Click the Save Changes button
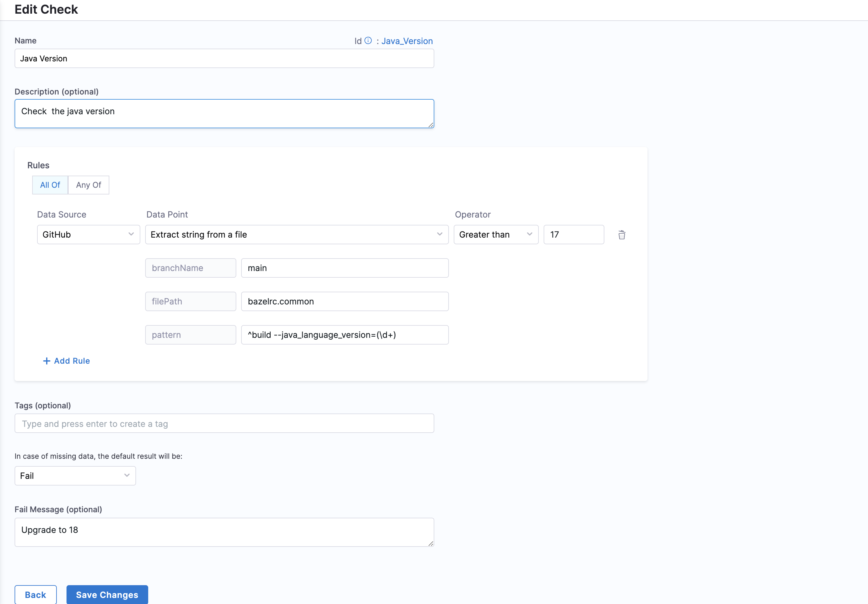 click(107, 595)
